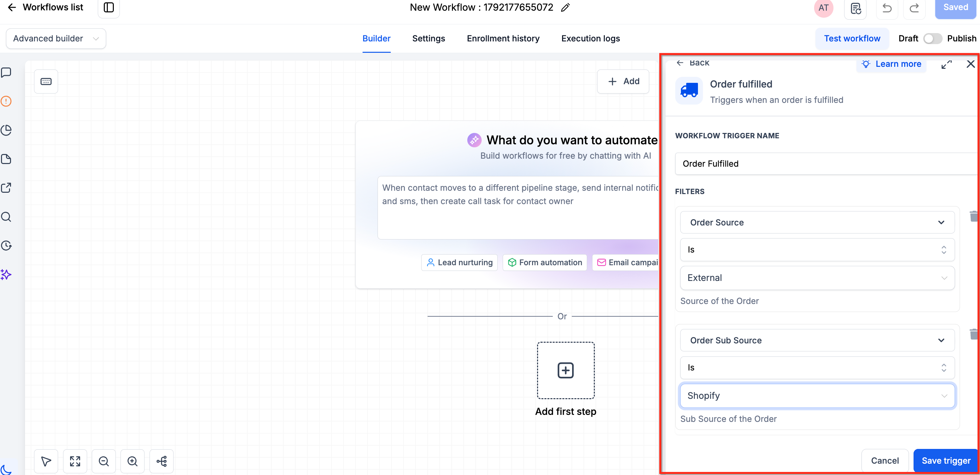Open the Advanced builder dropdown
The height and width of the screenshot is (475, 980).
pyautogui.click(x=56, y=38)
